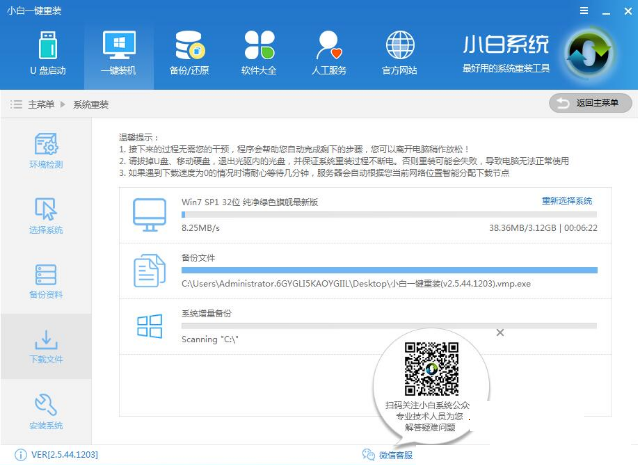This screenshot has height=465, width=638.
Task: Select the 下载文件 sidebar step
Action: [46, 345]
